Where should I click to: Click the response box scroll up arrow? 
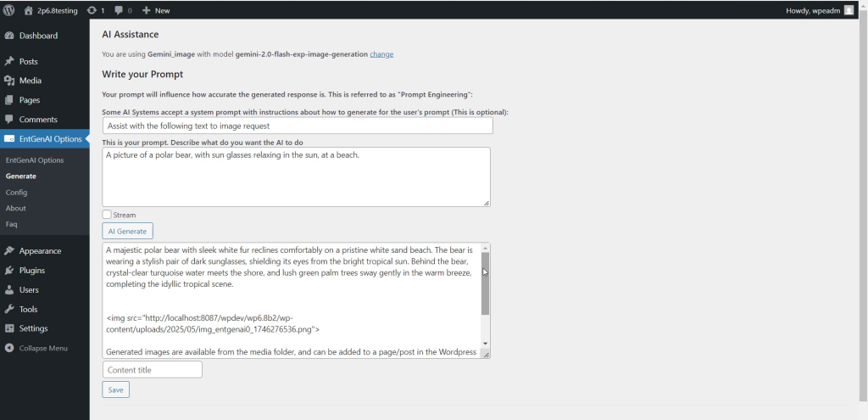486,249
